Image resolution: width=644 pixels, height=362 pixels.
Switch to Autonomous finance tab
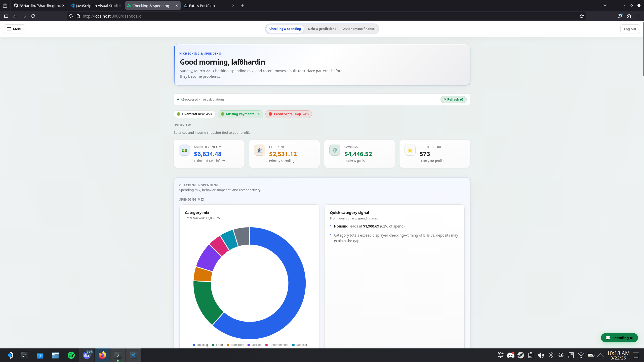point(358,29)
